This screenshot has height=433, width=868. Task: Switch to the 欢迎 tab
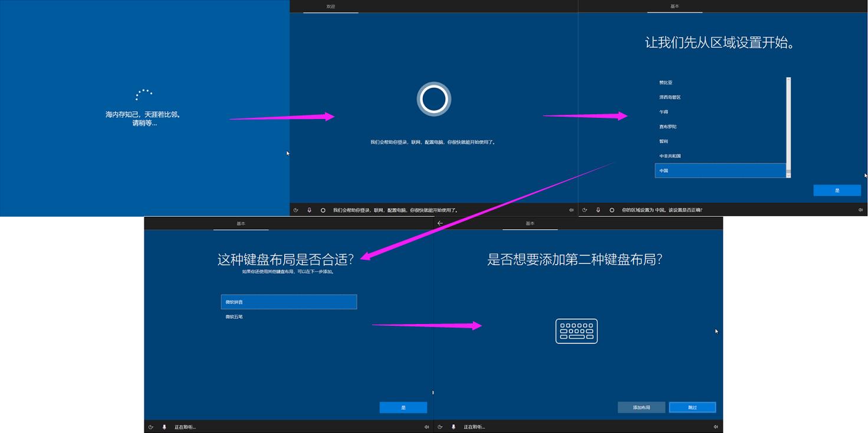tap(331, 5)
